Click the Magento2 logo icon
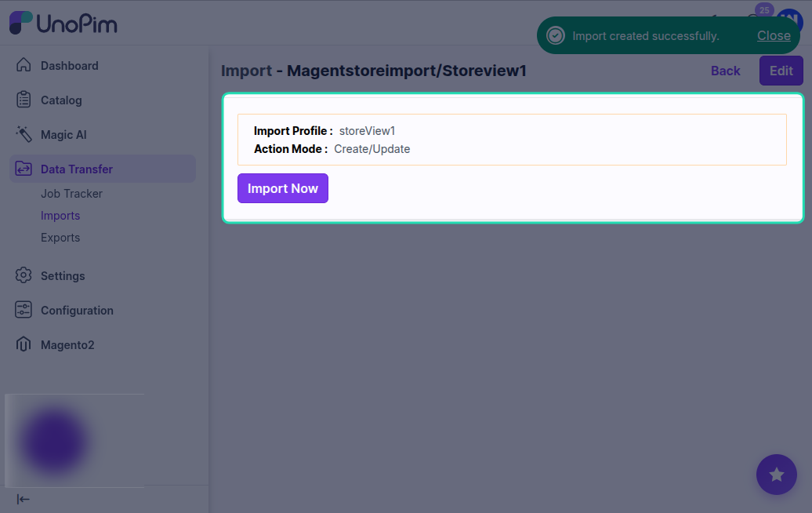Screen dimensions: 812x513 coord(24,344)
